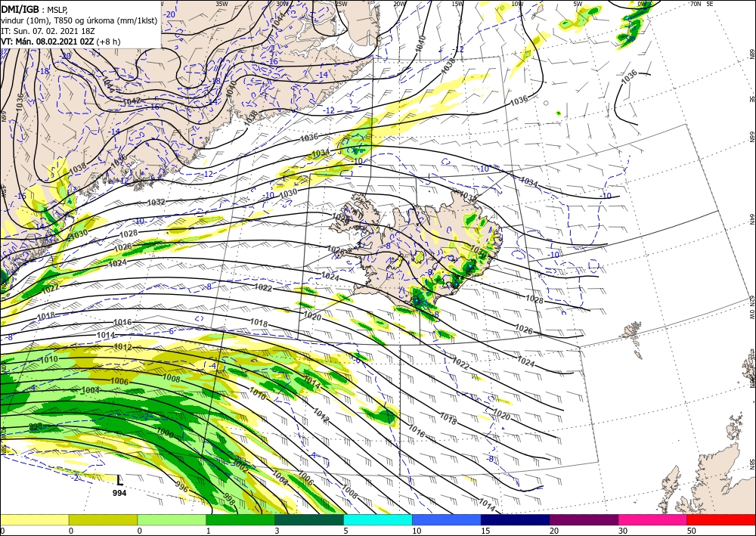756x536 pixels.
Task: Click the '5W' longitude label
Action: [578, 3]
